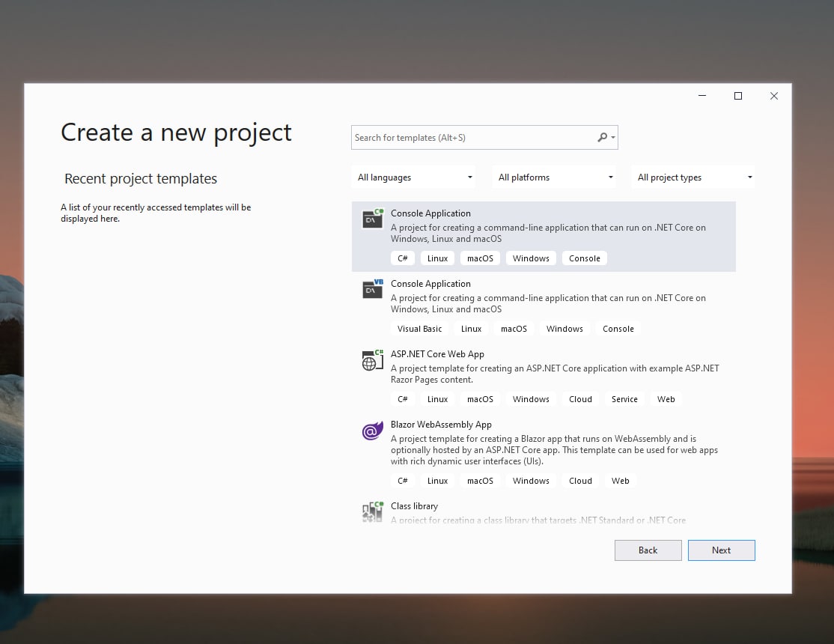Select the C# Console Application title

point(430,213)
